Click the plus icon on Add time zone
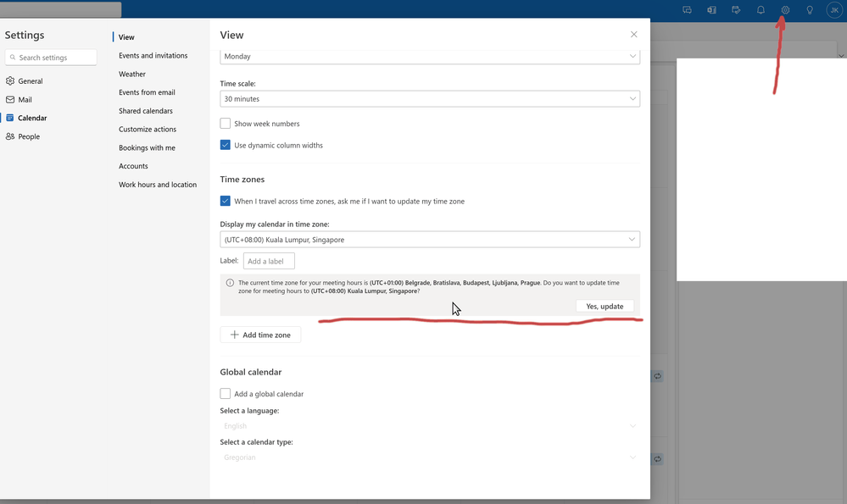Screen dimensions: 847x504 coord(235,335)
